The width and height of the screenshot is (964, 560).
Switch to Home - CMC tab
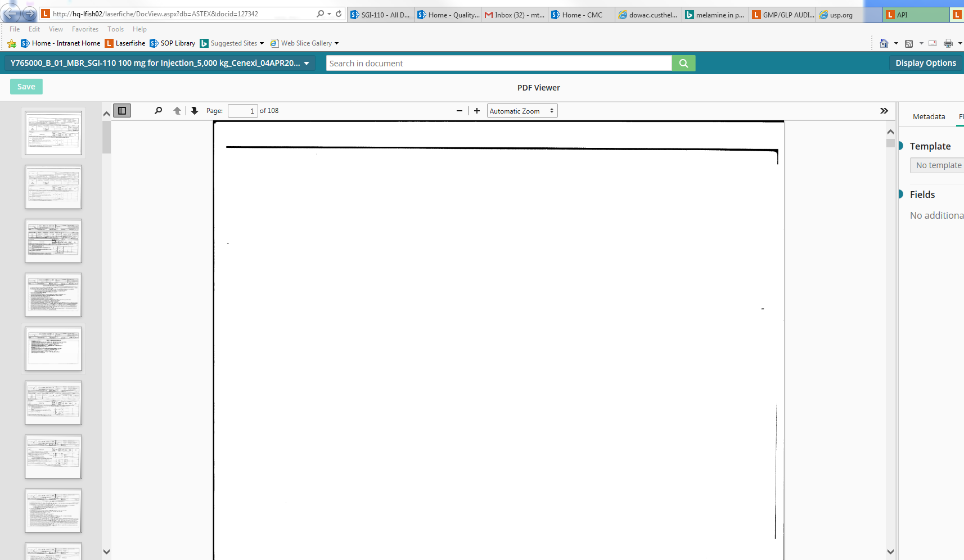coord(582,15)
